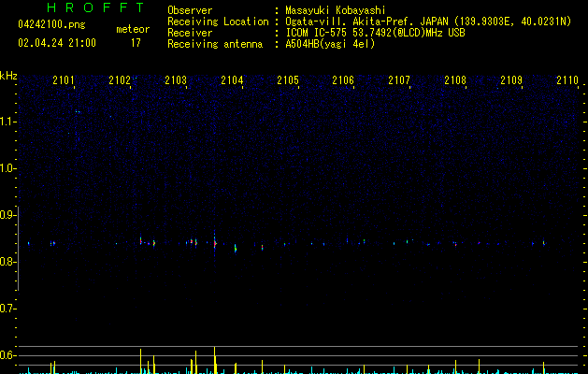Image resolution: width=588 pixels, height=374 pixels.
Task: Click the 2105 time marker
Action: (x=288, y=80)
